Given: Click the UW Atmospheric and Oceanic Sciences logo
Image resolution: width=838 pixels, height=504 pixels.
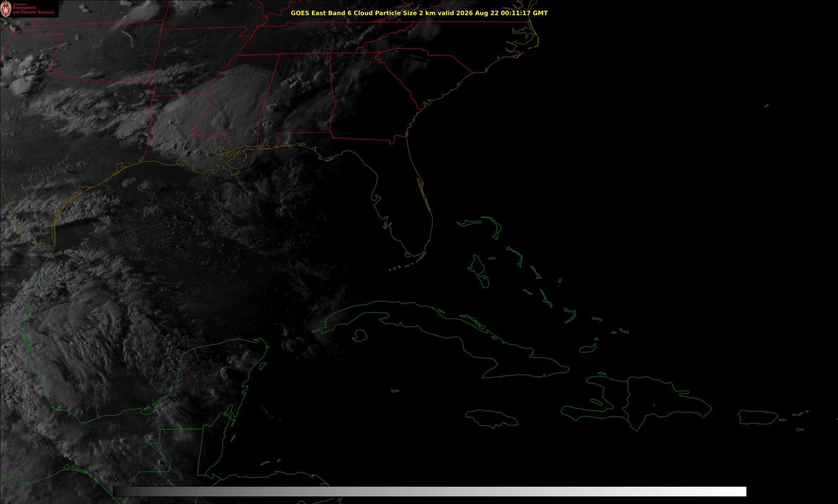Looking at the screenshot, I should 29,9.
